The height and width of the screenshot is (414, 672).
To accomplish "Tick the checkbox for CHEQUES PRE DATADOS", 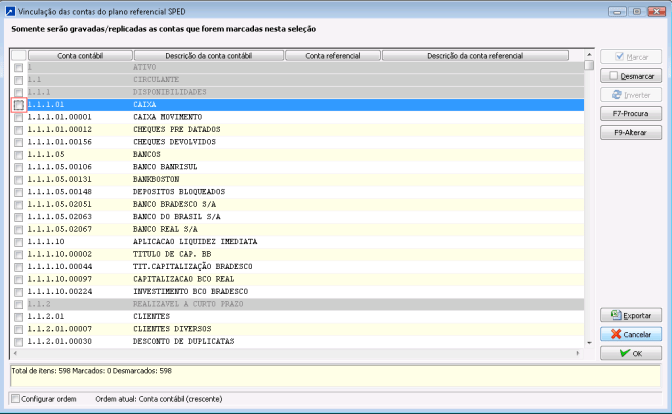I will [18, 130].
